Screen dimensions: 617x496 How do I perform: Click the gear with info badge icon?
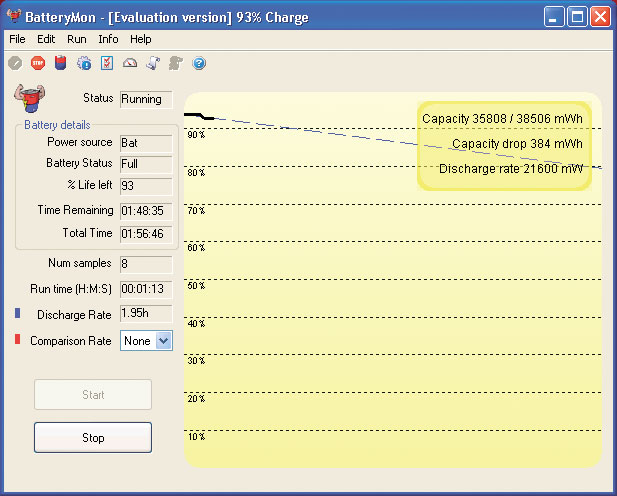(x=84, y=63)
